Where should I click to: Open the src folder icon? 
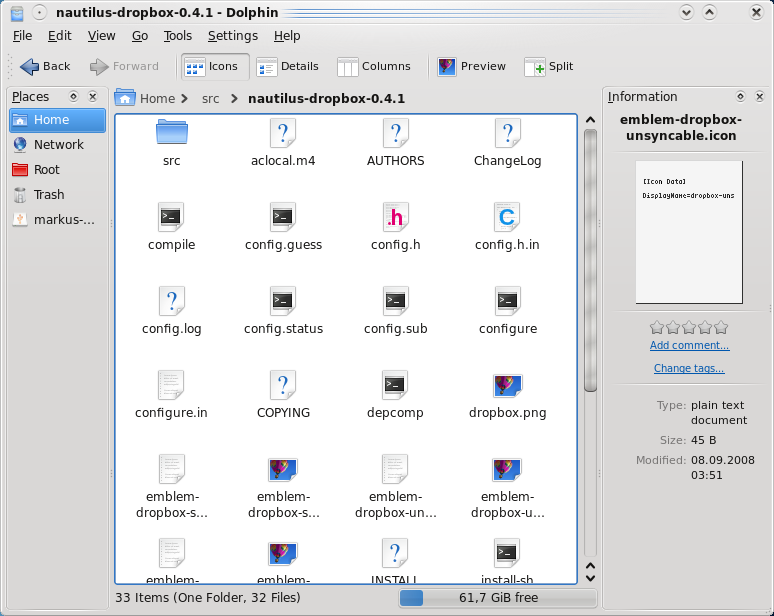coord(172,133)
